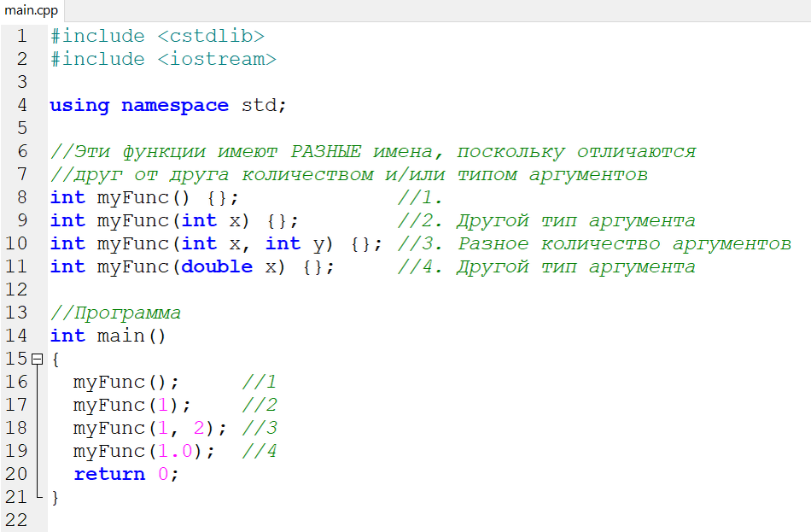Click the closing brace on line 21
The width and height of the screenshot is (811, 532).
click(55, 498)
